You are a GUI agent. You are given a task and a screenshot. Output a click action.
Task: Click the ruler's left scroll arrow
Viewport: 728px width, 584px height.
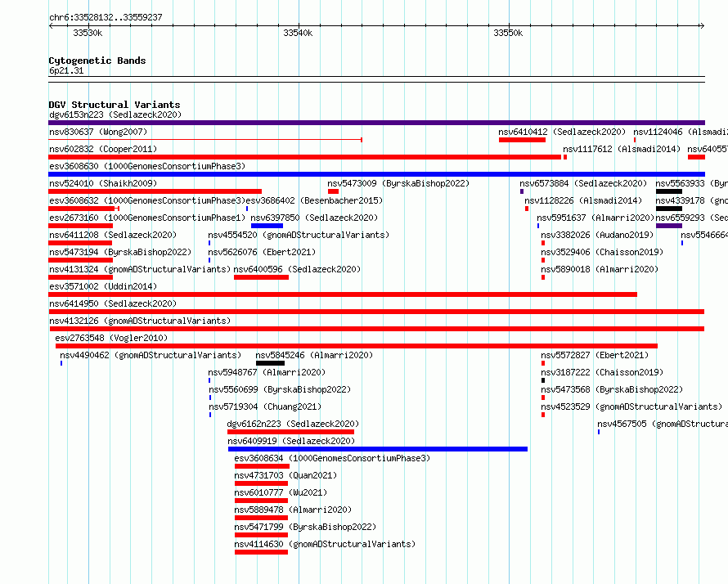click(x=51, y=26)
